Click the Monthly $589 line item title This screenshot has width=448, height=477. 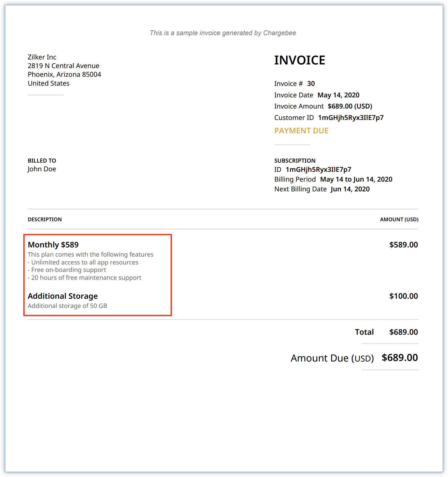[x=53, y=245]
